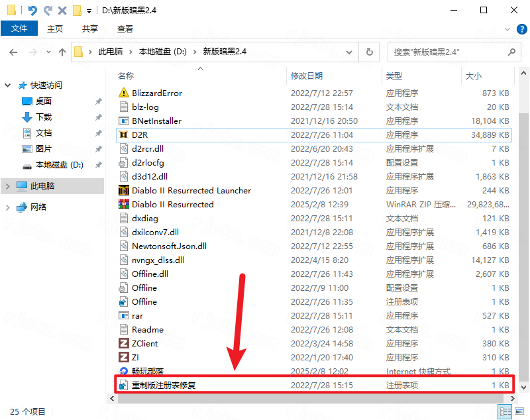Select the BNetInstaller application
Screen dimensions: 530x420
pyautogui.click(x=156, y=121)
